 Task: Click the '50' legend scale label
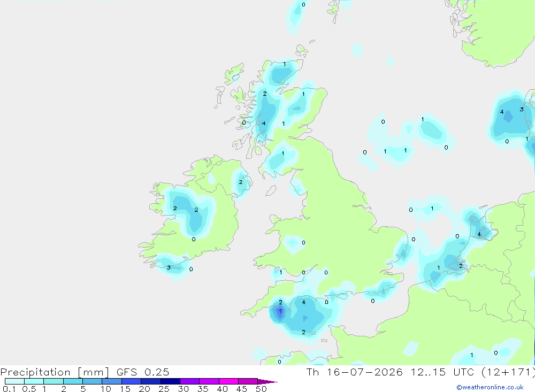261,389
